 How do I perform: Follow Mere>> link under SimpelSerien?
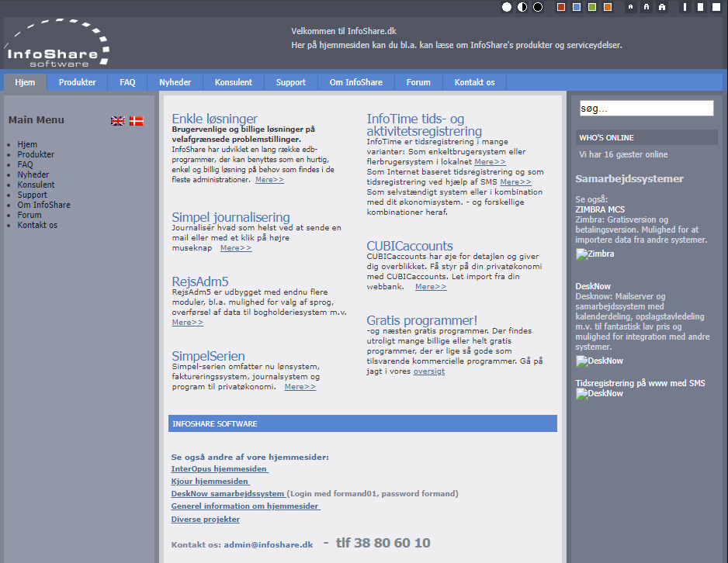tap(300, 387)
